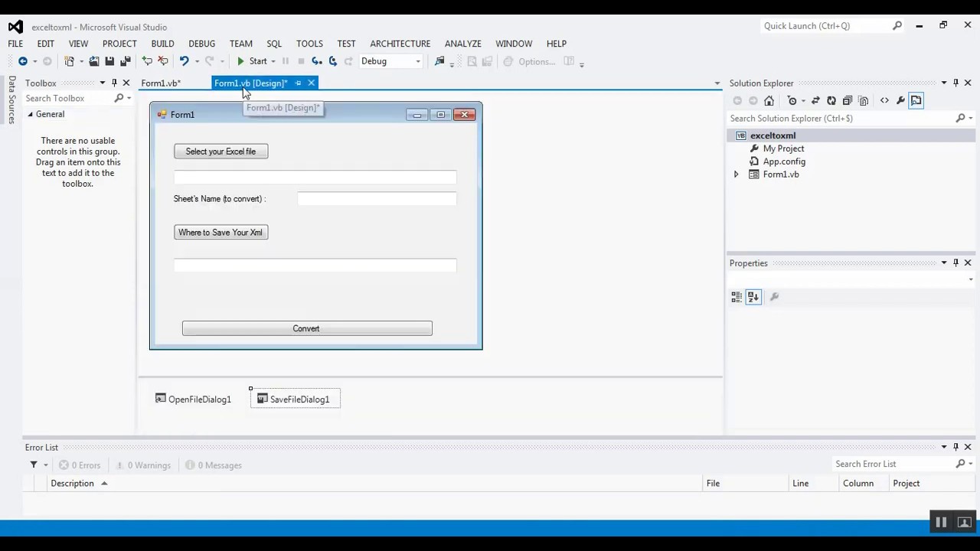Open Properties wrench in Solution Explorer toolbar
980x551 pixels.
[900, 100]
